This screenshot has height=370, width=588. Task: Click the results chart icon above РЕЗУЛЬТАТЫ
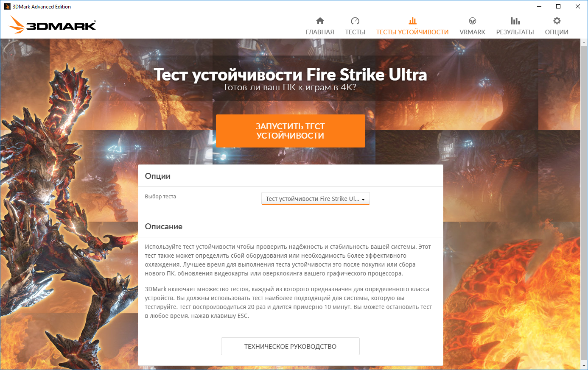(x=515, y=21)
